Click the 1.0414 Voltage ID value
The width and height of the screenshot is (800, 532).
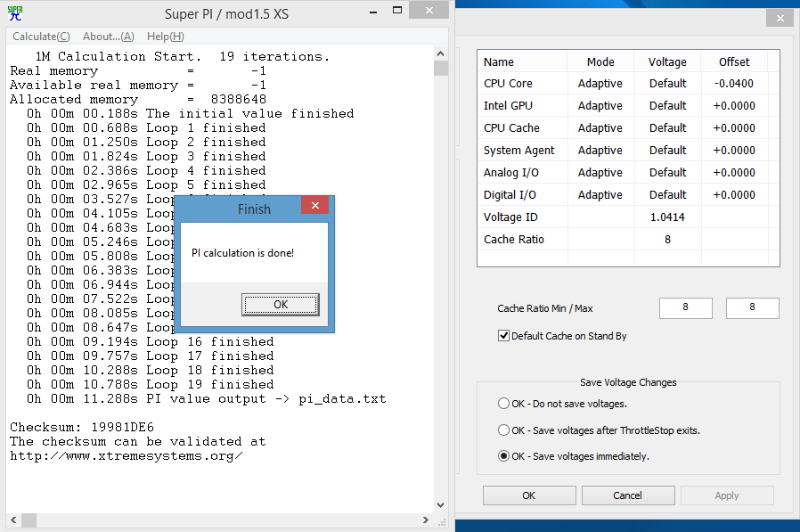667,217
